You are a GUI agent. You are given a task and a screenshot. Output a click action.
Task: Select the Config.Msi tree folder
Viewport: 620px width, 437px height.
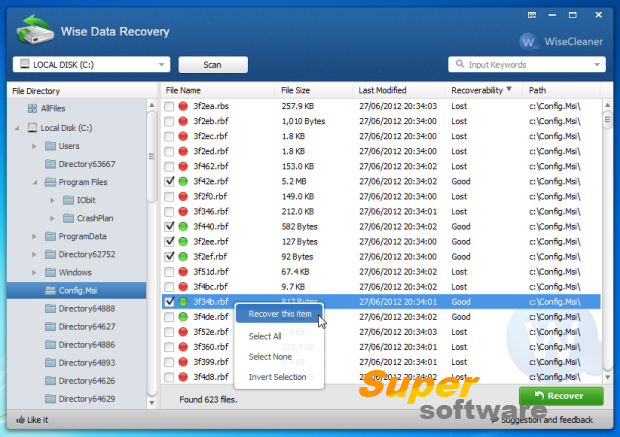point(76,290)
